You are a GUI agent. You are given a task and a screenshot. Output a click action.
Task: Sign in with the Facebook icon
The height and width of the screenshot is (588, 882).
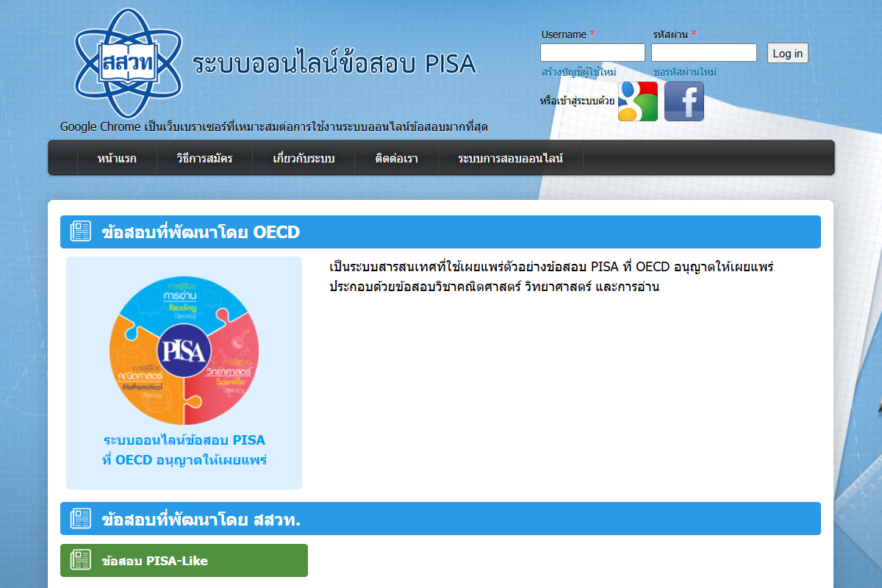pos(684,101)
